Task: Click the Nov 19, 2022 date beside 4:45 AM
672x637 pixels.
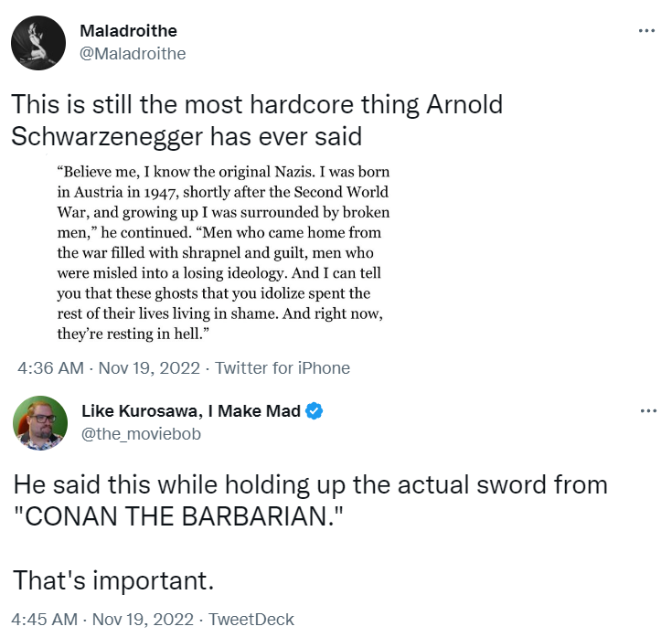Action: 148,619
